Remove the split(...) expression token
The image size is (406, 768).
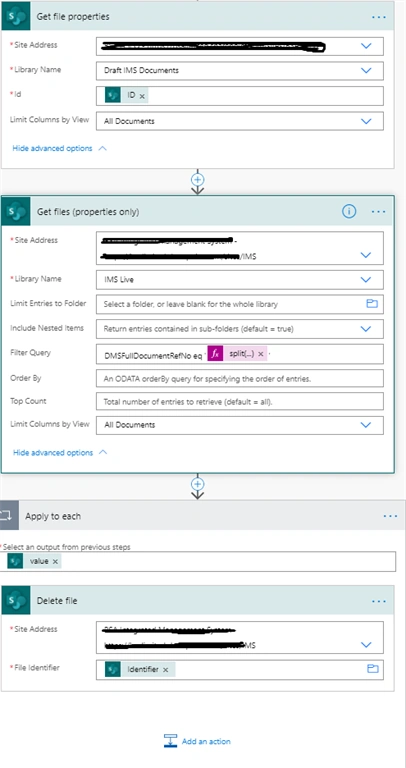pyautogui.click(x=261, y=354)
